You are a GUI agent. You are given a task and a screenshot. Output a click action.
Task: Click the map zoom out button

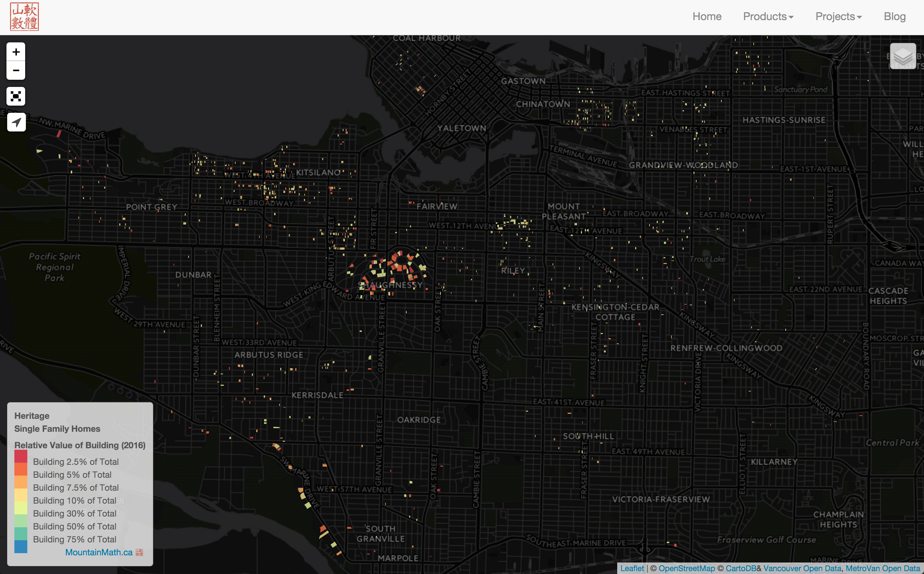pyautogui.click(x=16, y=70)
